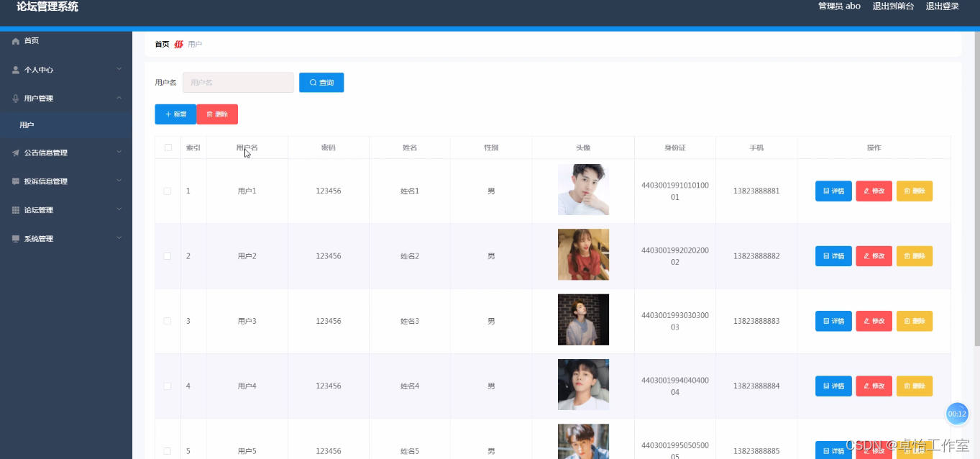Click the grid icon for 论坛管理
Image resolution: width=980 pixels, height=459 pixels.
(x=16, y=210)
